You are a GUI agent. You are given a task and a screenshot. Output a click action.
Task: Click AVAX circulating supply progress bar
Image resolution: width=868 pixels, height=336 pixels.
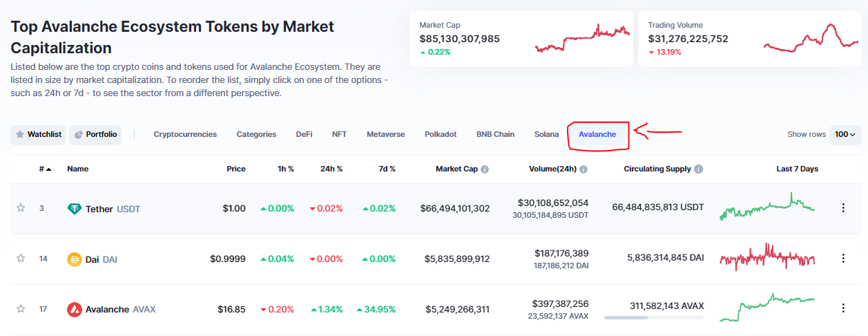coord(653,318)
